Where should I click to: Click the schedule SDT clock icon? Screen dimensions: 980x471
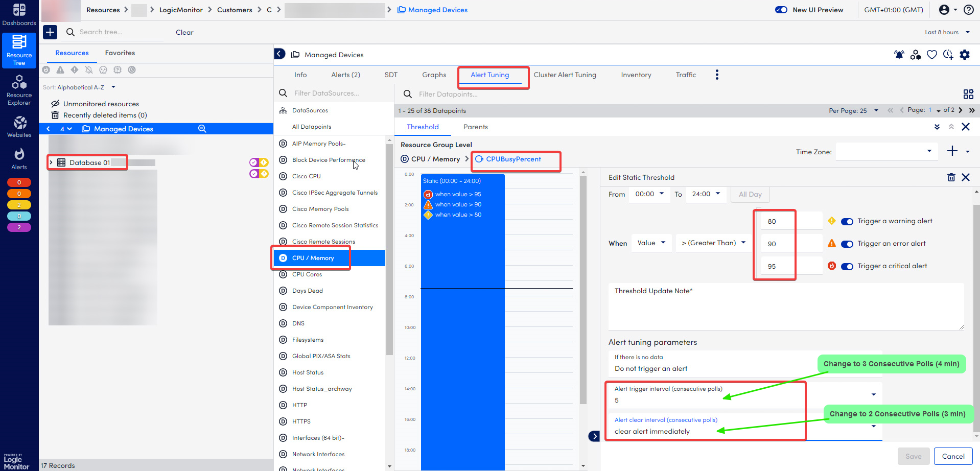[948, 55]
